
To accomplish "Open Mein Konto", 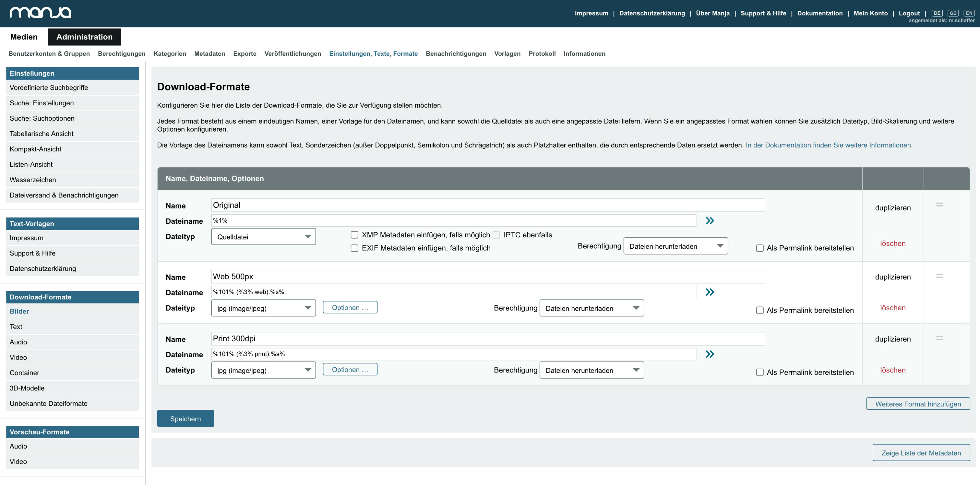I will point(870,13).
